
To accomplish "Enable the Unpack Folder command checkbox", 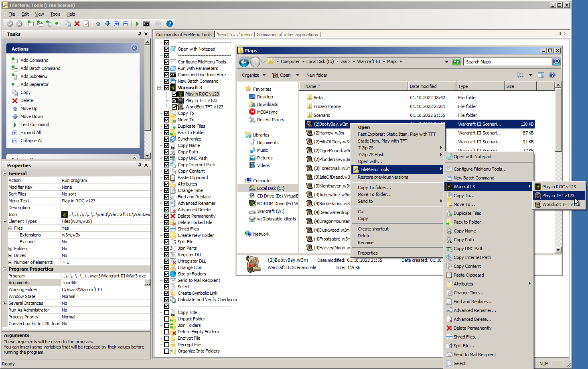I will tap(166, 319).
